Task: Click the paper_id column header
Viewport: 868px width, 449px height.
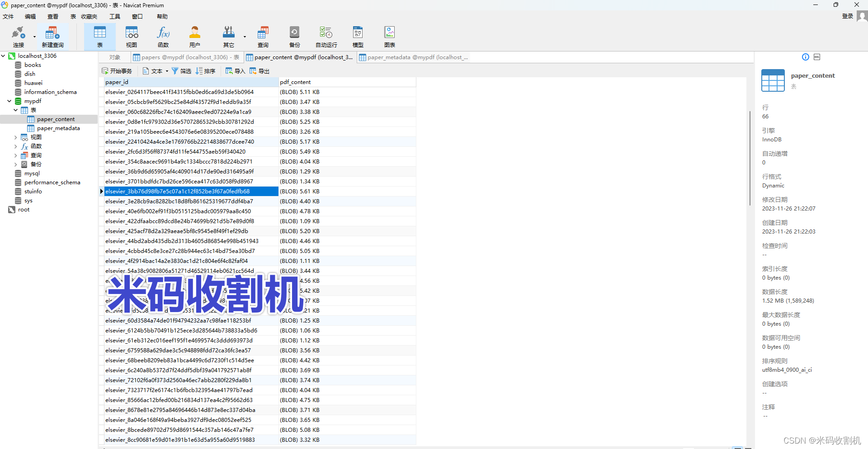Action: (191, 82)
